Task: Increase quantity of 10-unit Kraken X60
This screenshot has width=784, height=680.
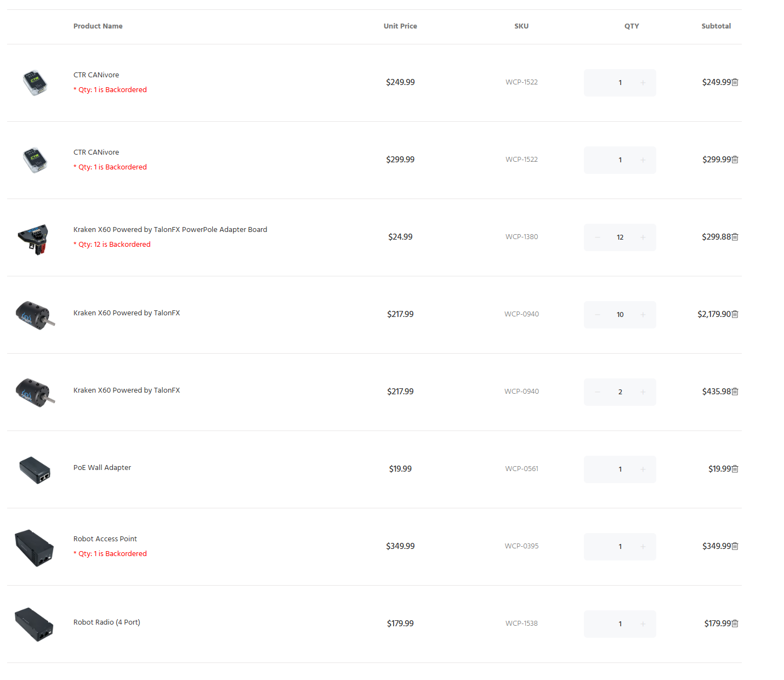Action: pyautogui.click(x=643, y=315)
